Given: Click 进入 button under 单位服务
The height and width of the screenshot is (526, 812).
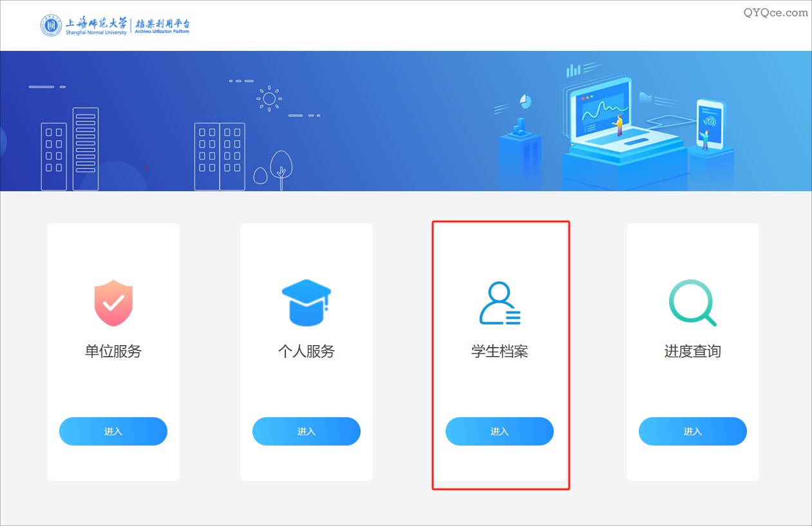Looking at the screenshot, I should pyautogui.click(x=113, y=431).
